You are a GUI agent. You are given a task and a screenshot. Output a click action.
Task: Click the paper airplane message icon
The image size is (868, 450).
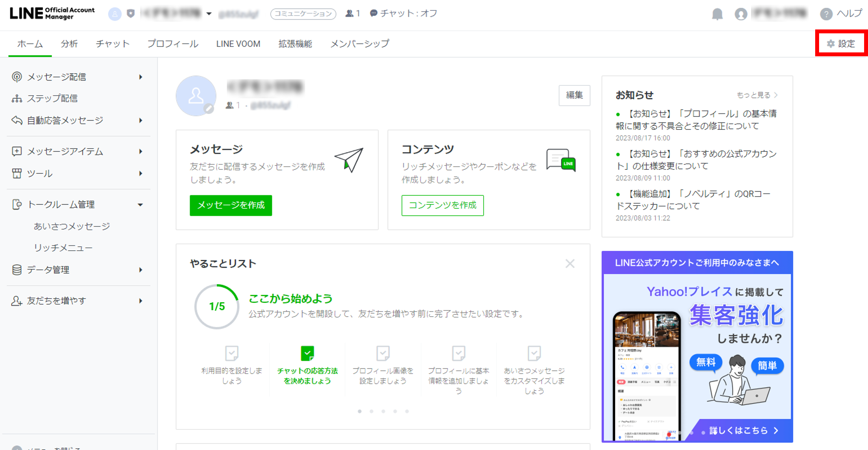pyautogui.click(x=349, y=160)
